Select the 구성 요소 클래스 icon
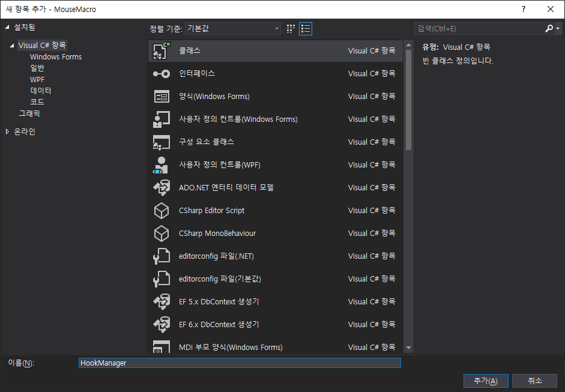The width and height of the screenshot is (565, 392). (x=161, y=142)
